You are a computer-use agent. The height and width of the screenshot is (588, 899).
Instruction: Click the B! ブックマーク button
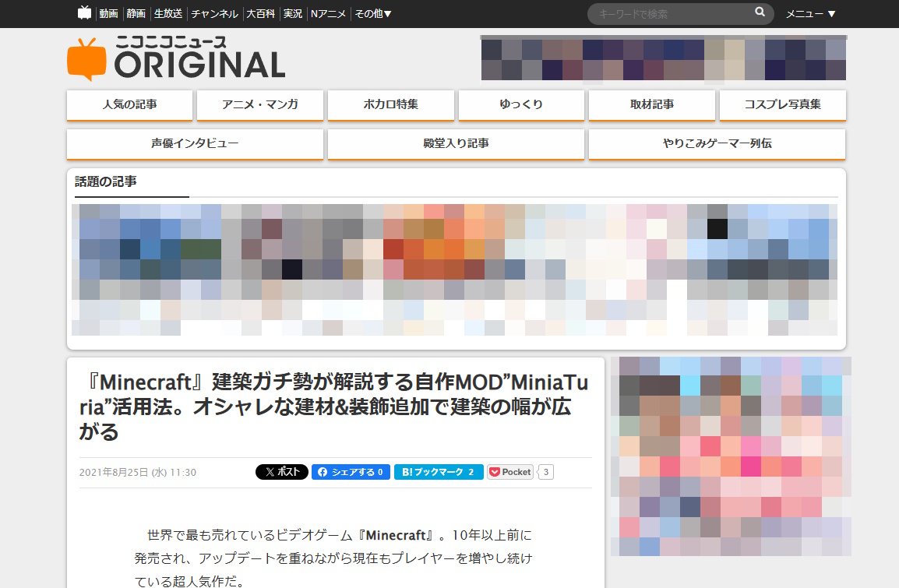[x=439, y=472]
